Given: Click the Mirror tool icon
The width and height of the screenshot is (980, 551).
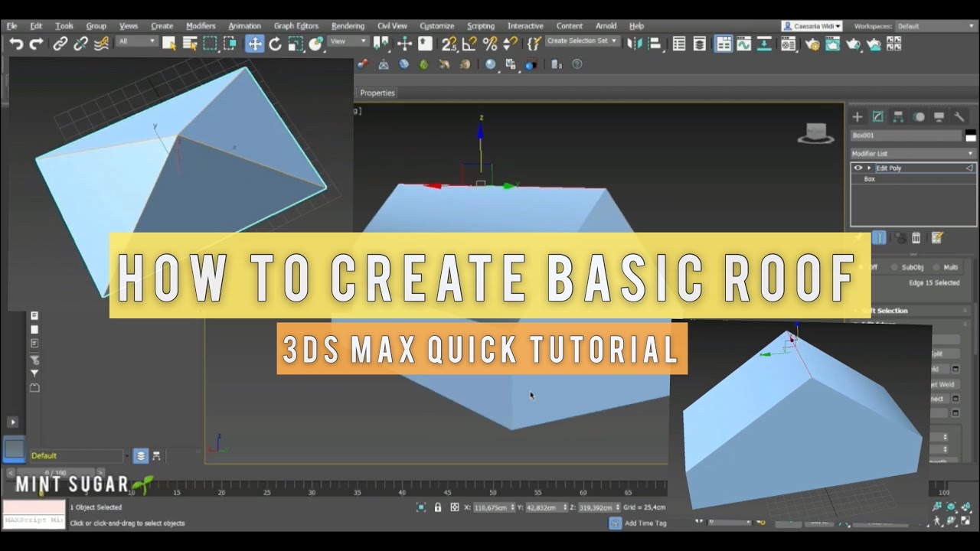Looking at the screenshot, I should click(634, 44).
